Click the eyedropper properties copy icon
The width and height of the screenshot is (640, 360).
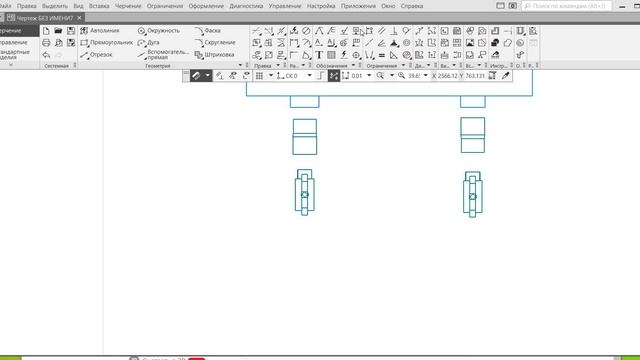(505, 76)
